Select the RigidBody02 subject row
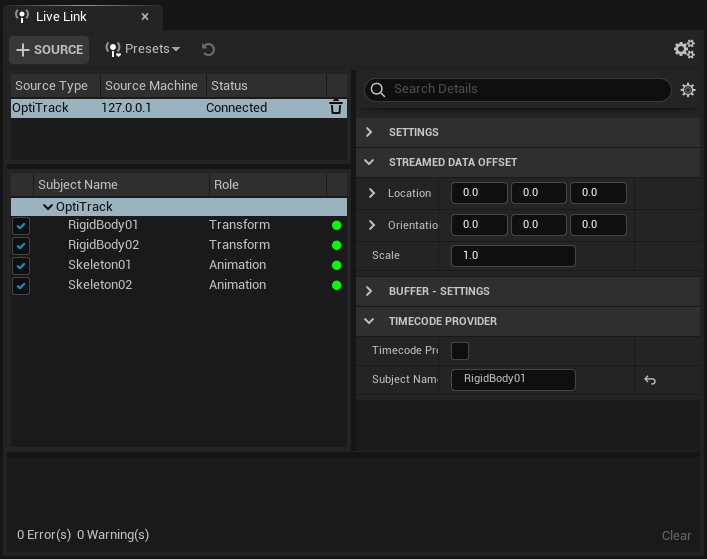 click(x=103, y=245)
